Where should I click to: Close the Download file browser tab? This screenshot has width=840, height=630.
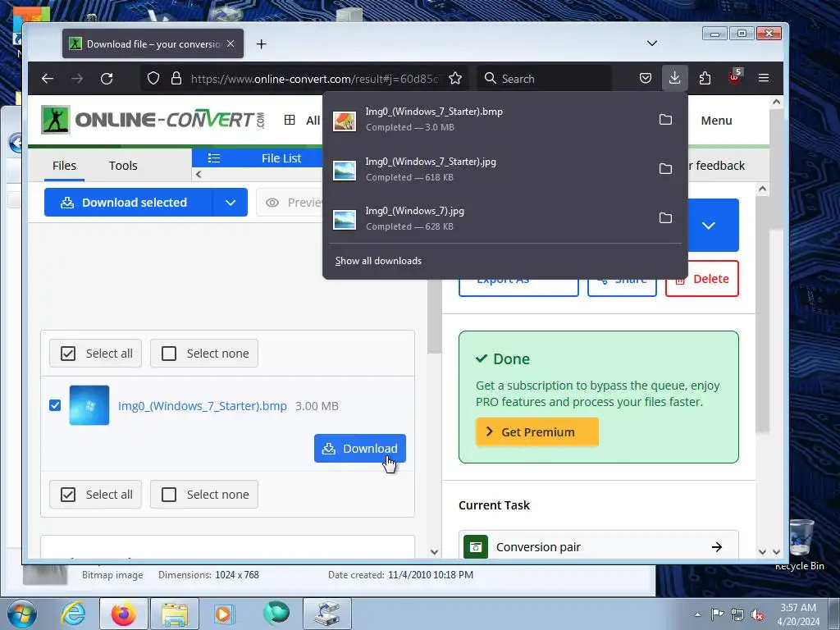[231, 44]
